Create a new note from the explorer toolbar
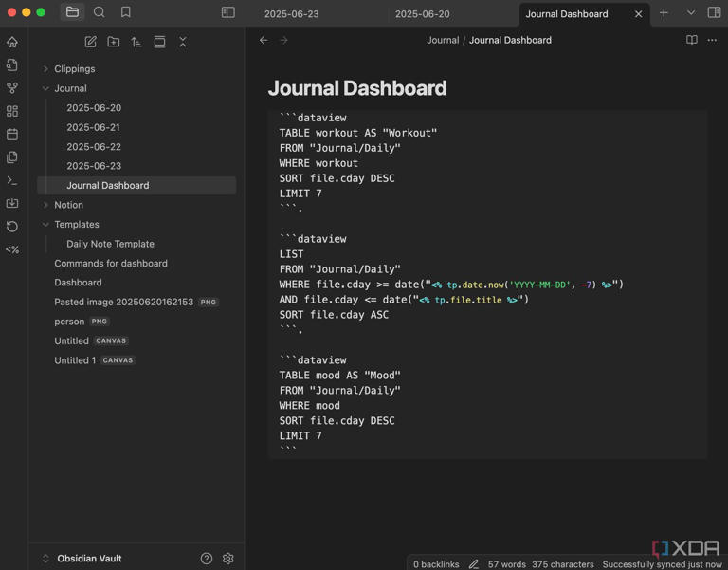 [91, 42]
